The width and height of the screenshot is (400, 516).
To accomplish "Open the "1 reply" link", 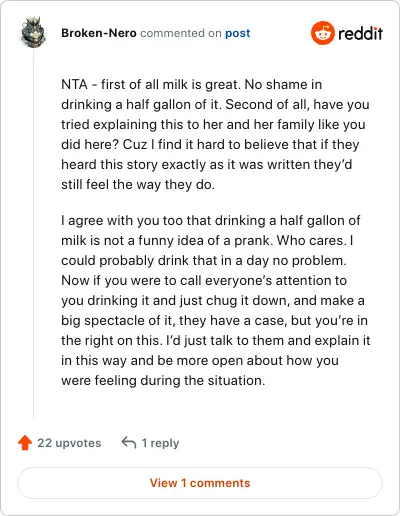I will (160, 443).
